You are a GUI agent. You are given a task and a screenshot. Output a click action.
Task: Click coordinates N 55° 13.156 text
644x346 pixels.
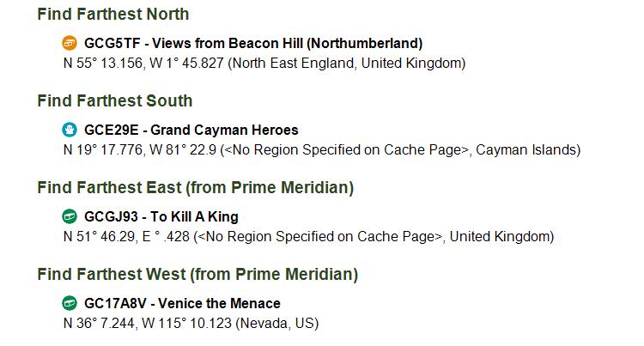103,64
